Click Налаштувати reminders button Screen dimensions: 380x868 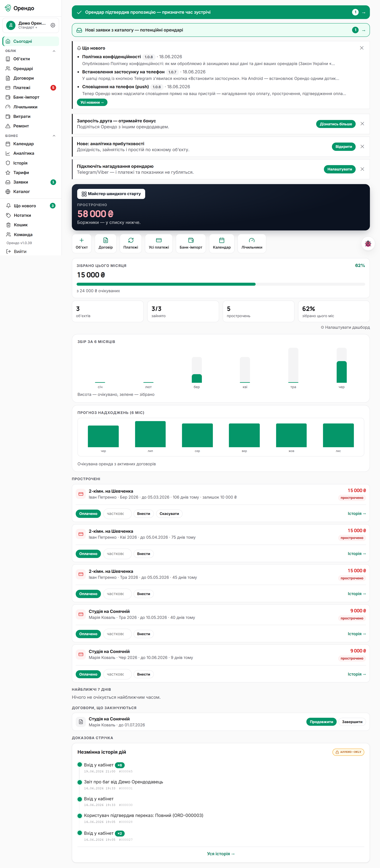coord(340,169)
